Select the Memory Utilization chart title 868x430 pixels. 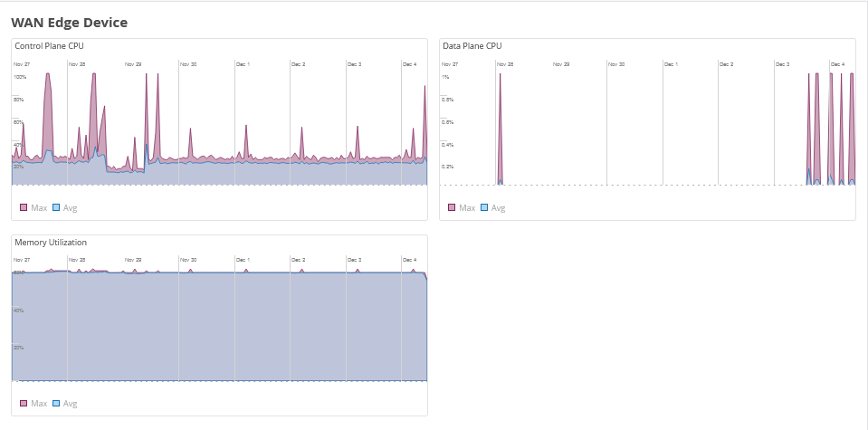pyautogui.click(x=51, y=243)
